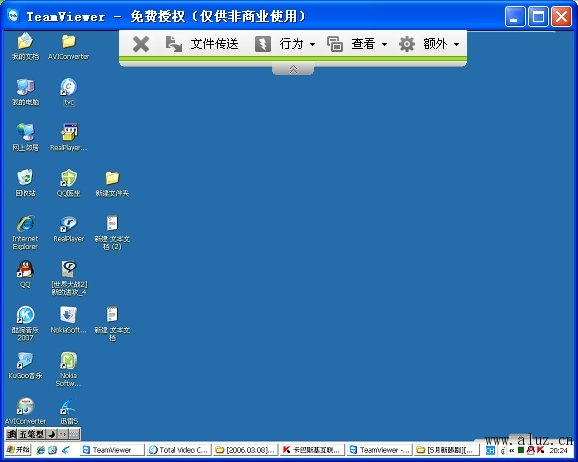Image resolution: width=578 pixels, height=462 pixels.
Task: Switch to the Total Video C... taskbar button
Action: pos(179,450)
